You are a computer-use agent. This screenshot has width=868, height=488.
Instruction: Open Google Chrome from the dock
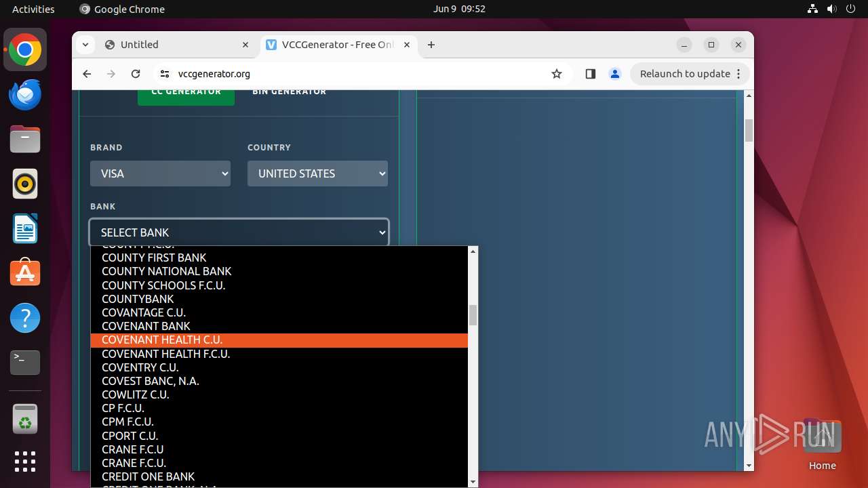(x=25, y=50)
